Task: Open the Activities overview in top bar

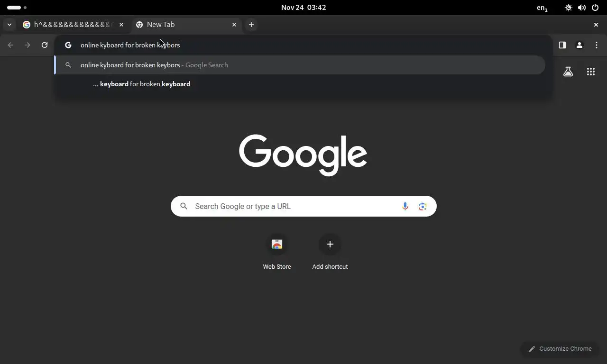Action: (17, 8)
